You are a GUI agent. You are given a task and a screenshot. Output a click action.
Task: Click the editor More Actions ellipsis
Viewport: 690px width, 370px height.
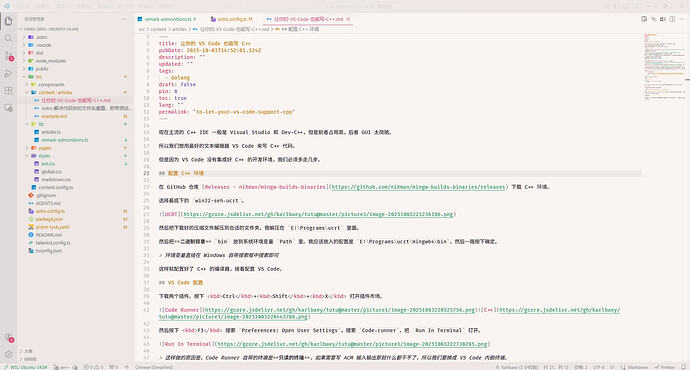[682, 19]
